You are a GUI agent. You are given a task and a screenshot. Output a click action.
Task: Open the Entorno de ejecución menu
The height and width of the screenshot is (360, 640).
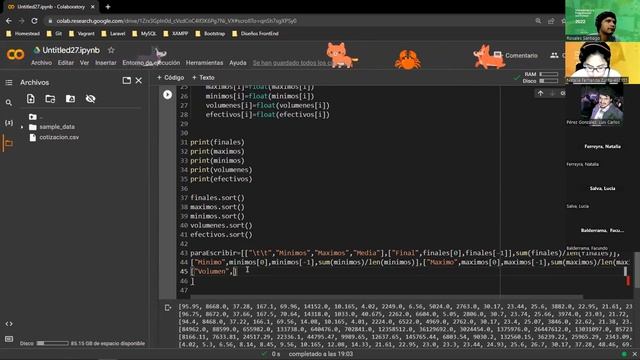pos(151,63)
